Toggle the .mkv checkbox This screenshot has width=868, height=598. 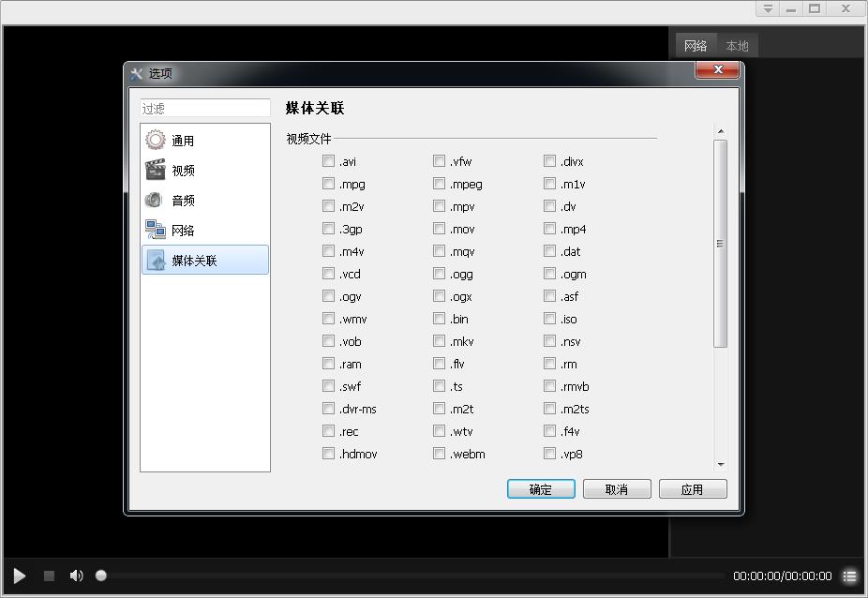coord(439,341)
